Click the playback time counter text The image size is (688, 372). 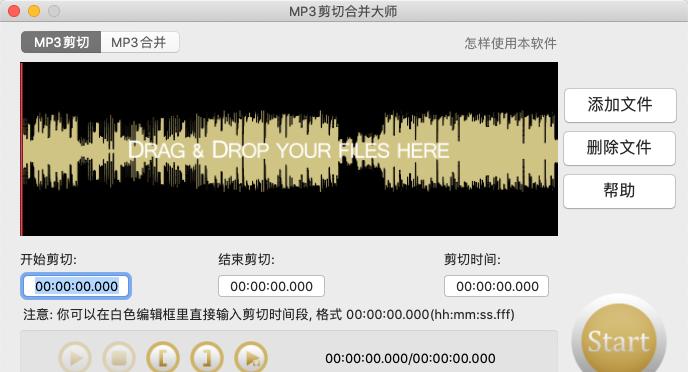click(x=410, y=358)
